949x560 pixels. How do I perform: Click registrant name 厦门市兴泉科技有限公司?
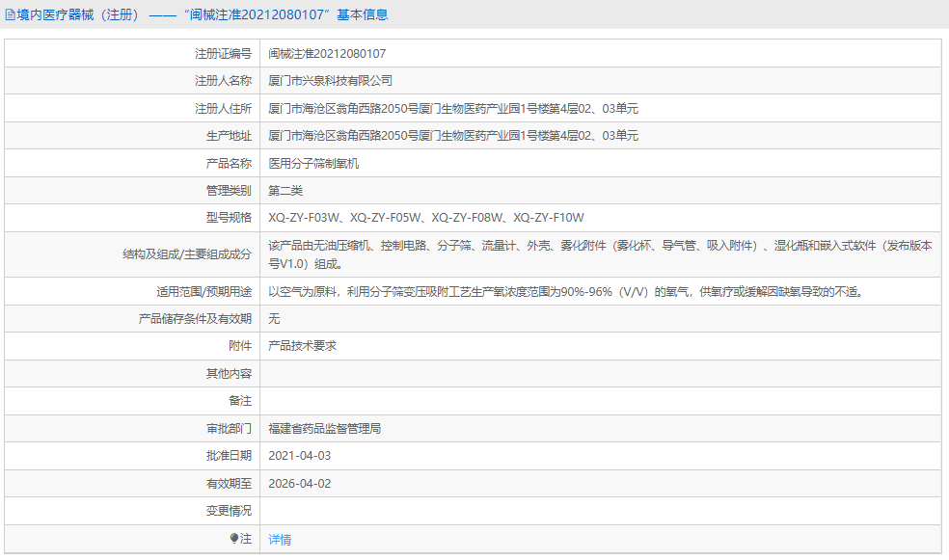pyautogui.click(x=331, y=81)
